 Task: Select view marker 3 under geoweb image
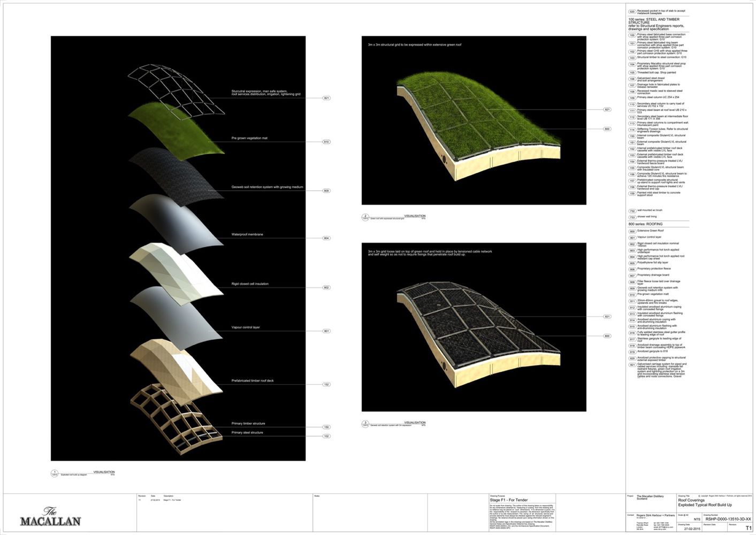coord(365,423)
